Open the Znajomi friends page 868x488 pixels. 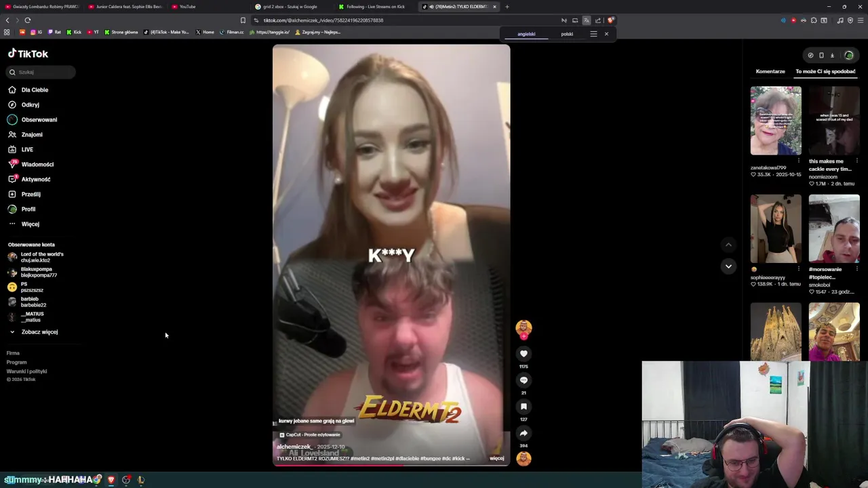(26, 134)
